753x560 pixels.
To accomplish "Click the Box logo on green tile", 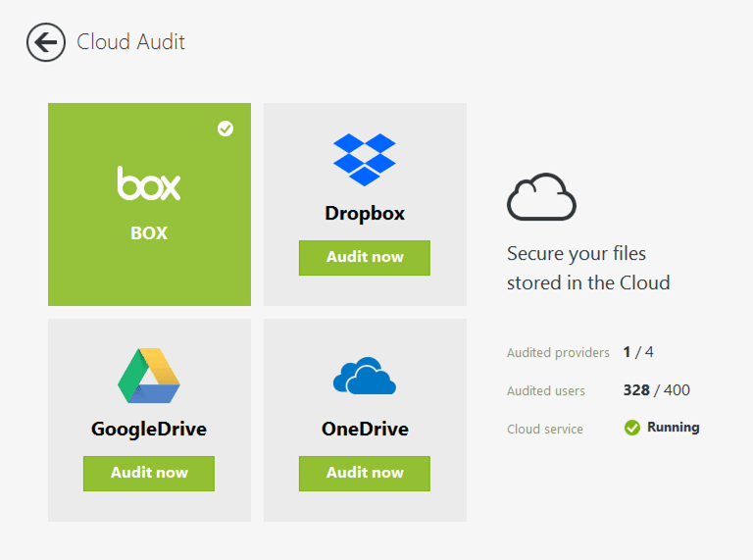I will tap(149, 183).
